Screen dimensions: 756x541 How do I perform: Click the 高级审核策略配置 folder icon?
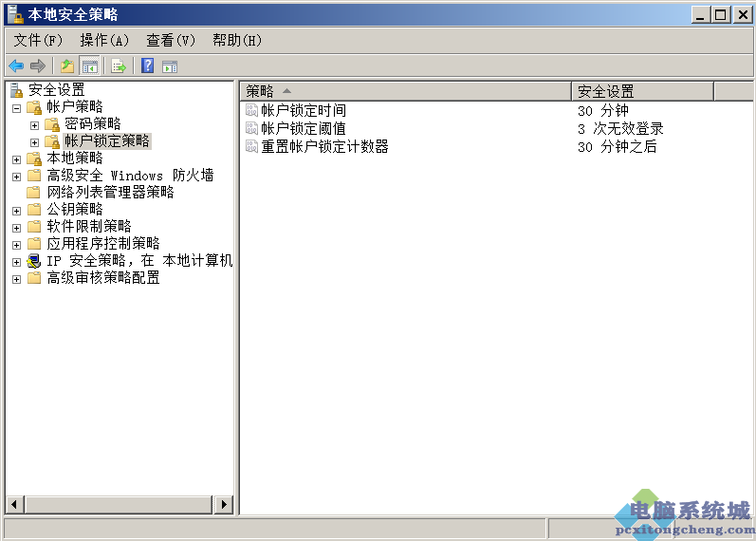(34, 278)
